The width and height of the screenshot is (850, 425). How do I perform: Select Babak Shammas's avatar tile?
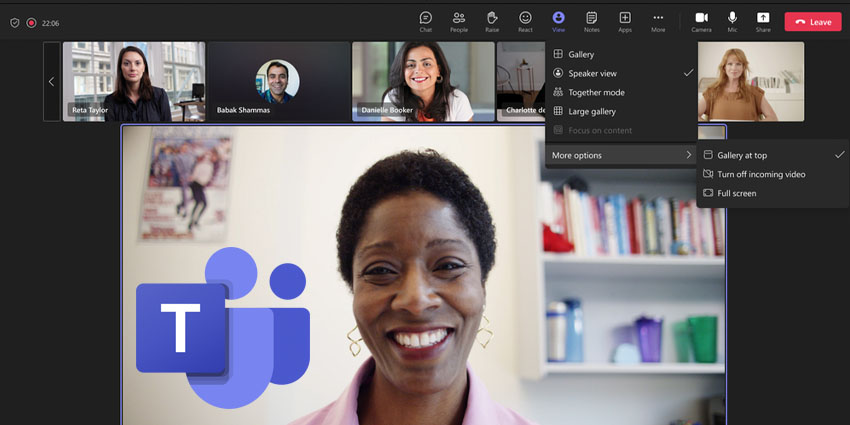click(x=279, y=81)
